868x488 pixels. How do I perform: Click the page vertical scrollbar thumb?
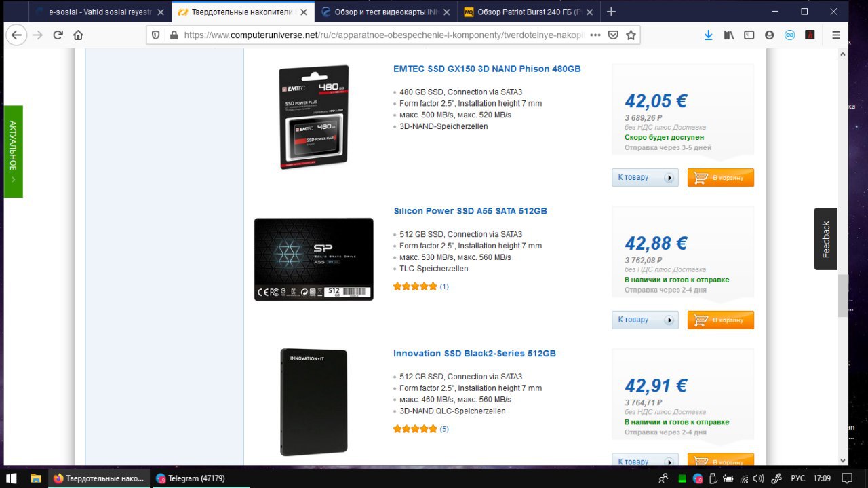coord(843,295)
